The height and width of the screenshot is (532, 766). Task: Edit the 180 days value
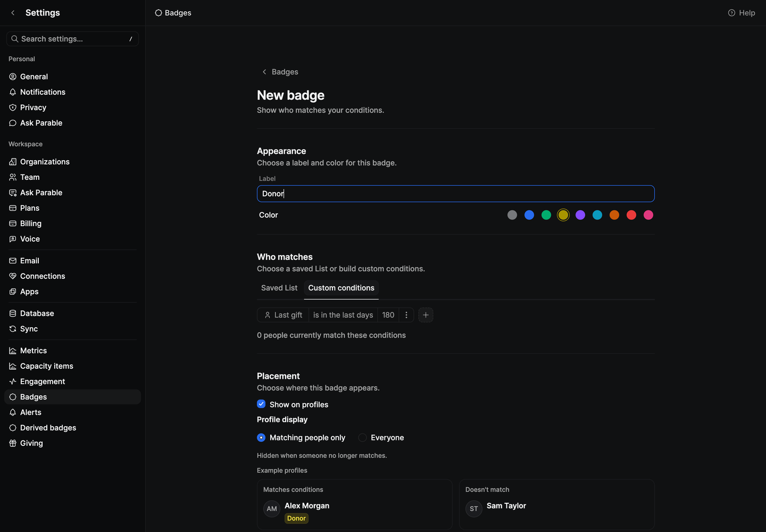[x=388, y=315]
